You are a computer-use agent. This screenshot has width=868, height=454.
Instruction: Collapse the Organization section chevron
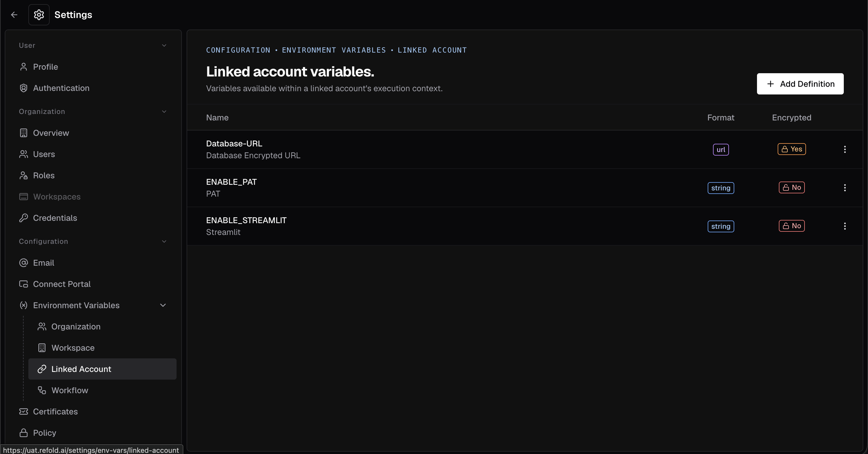(164, 111)
